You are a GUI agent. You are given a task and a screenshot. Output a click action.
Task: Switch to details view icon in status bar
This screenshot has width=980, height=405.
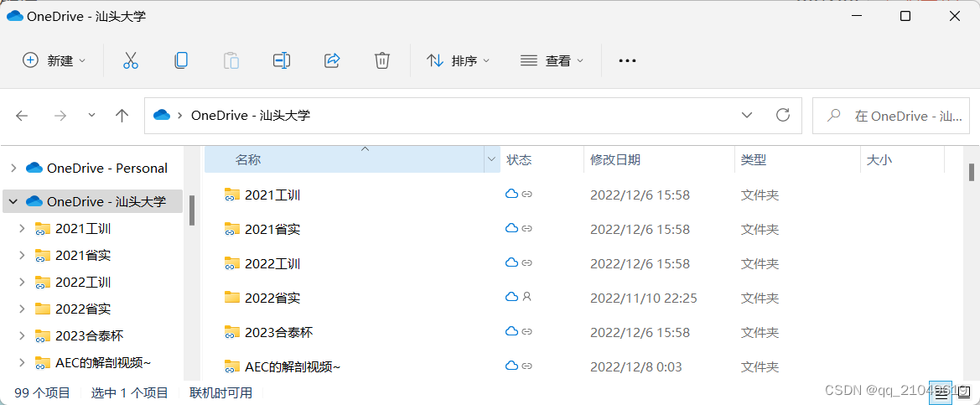point(941,392)
